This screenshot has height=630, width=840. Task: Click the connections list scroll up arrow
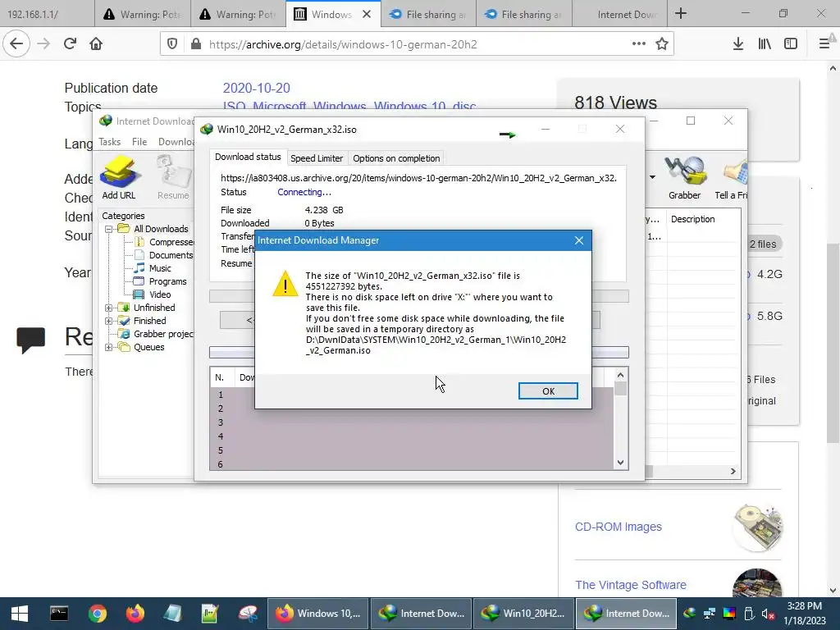[x=620, y=375]
